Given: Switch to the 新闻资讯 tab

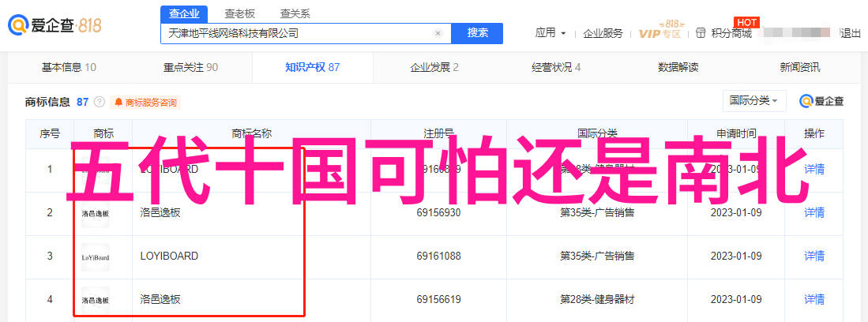Looking at the screenshot, I should pyautogui.click(x=800, y=68).
